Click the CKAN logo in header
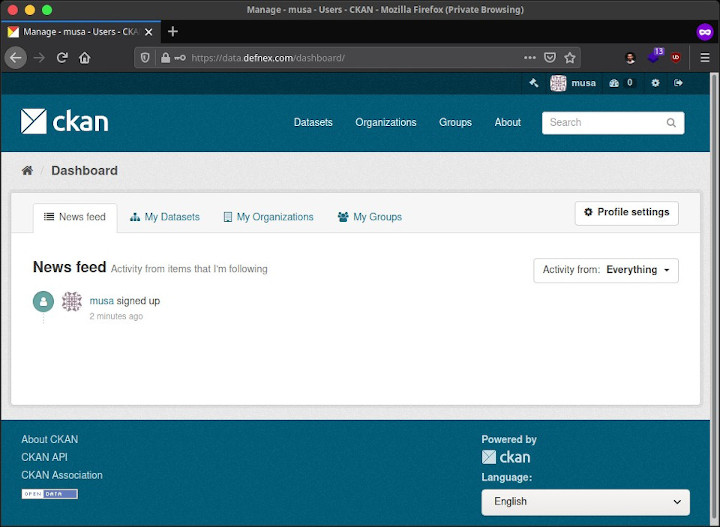The height and width of the screenshot is (527, 720). (x=64, y=122)
